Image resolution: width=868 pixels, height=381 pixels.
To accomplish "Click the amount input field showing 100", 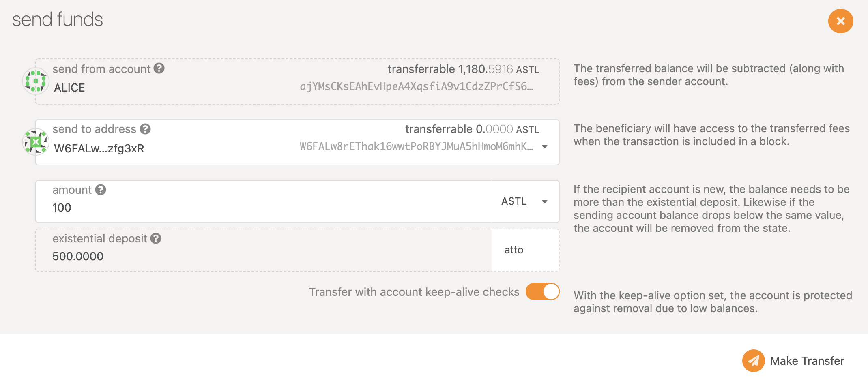I will coord(263,208).
